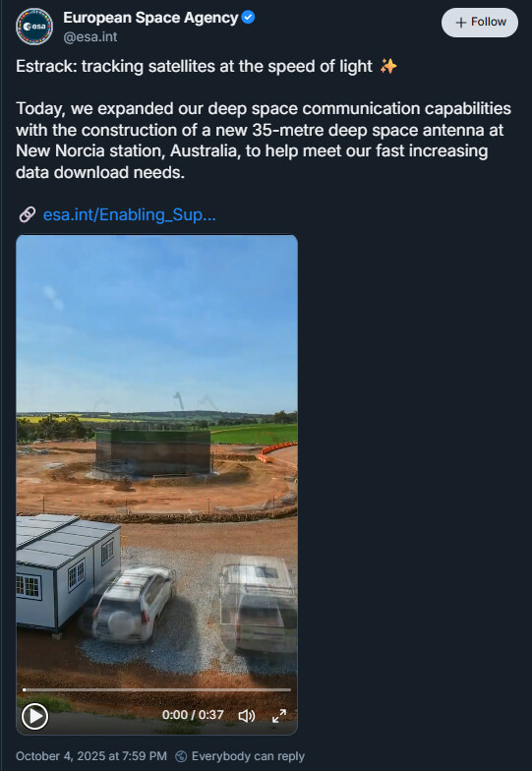Click the chain link icon
This screenshot has width=532, height=771.
pos(28,214)
